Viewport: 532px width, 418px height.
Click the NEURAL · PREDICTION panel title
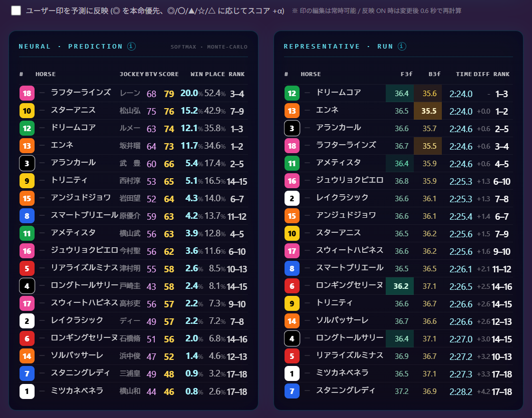click(71, 47)
